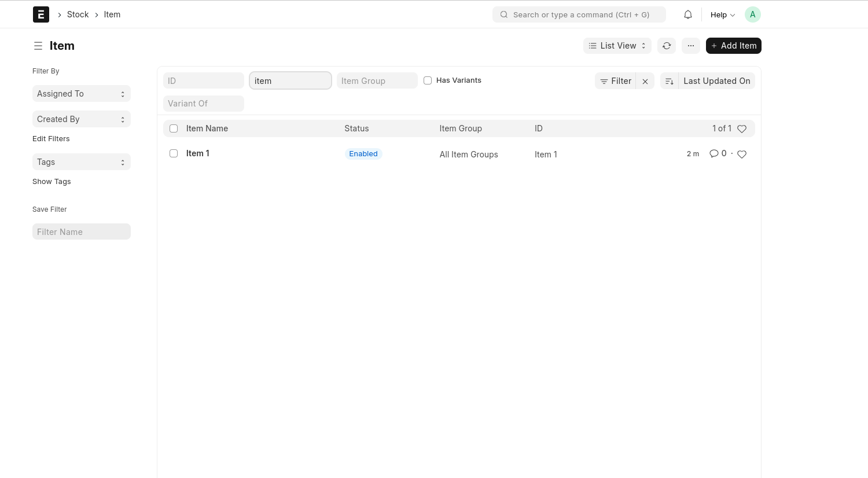Open the user avatar menu
868x478 pixels.
tap(752, 14)
